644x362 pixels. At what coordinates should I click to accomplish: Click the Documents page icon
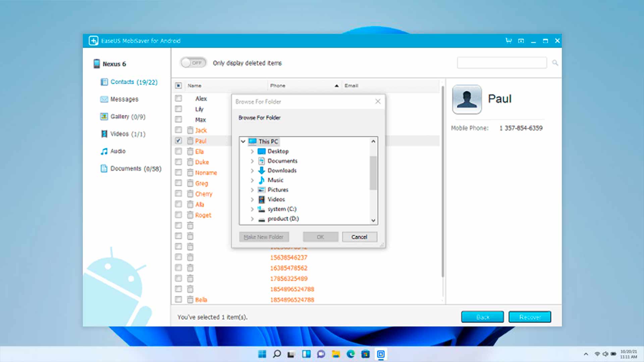pos(104,168)
